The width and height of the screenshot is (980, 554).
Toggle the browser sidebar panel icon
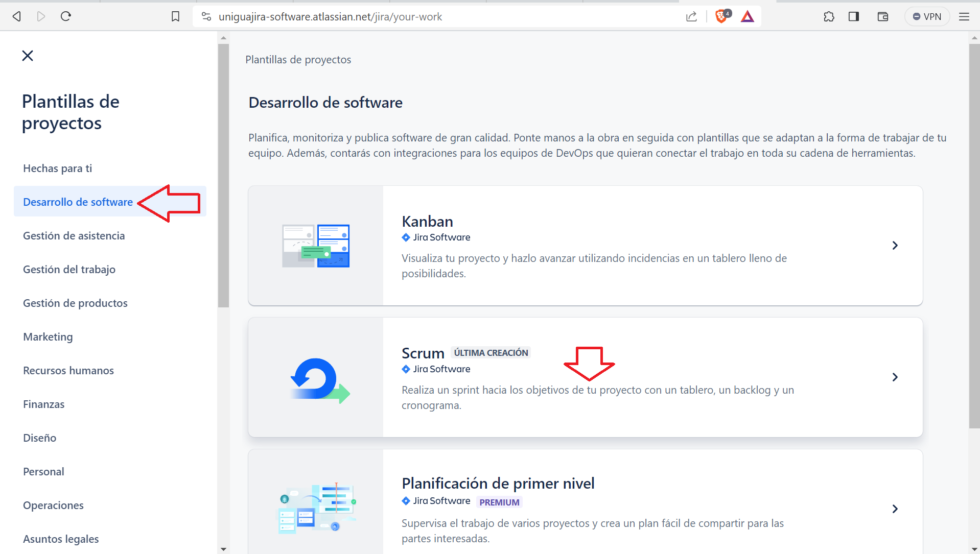point(854,16)
